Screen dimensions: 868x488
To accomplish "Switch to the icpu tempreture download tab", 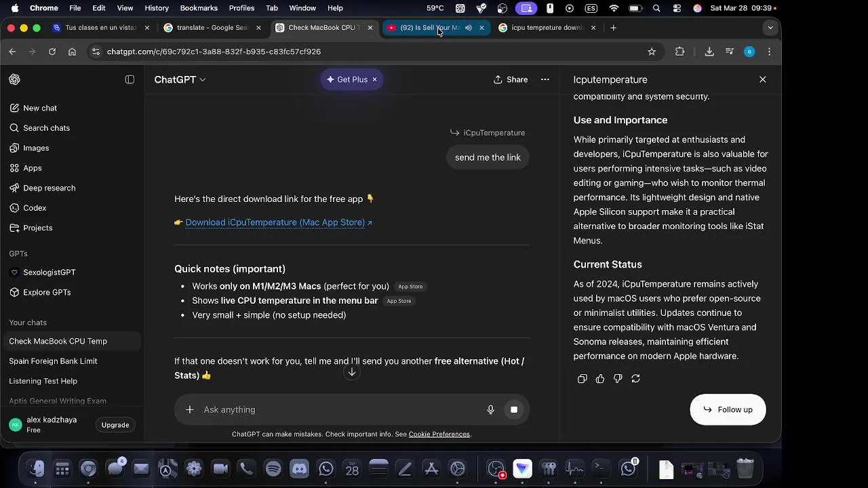I will (x=547, y=28).
